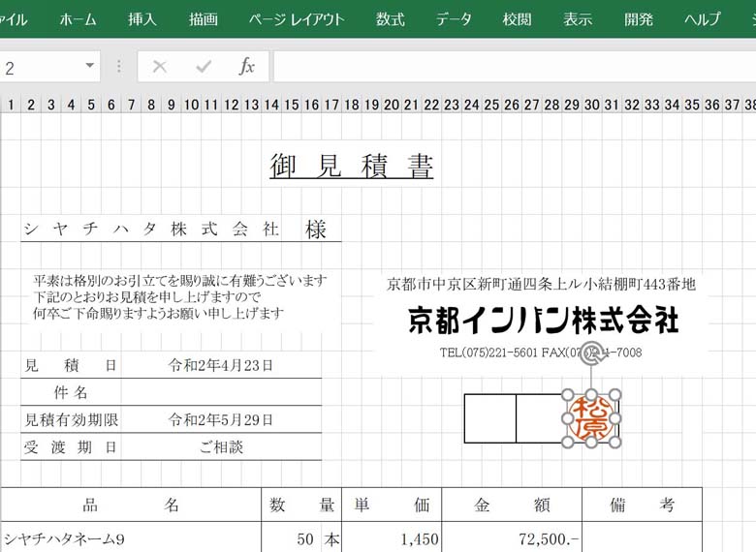Viewport: 756px width, 552px height.
Task: Click the formula bar resize dots handle
Action: pyautogui.click(x=119, y=67)
